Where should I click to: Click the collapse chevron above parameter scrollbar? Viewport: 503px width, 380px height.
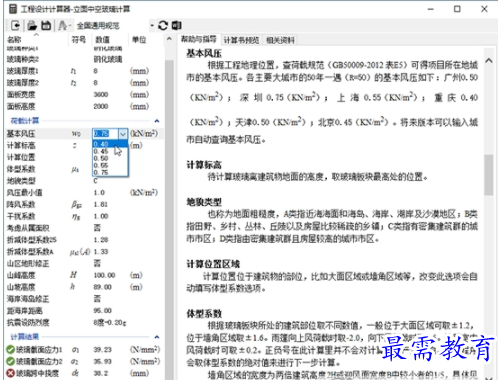(x=169, y=39)
